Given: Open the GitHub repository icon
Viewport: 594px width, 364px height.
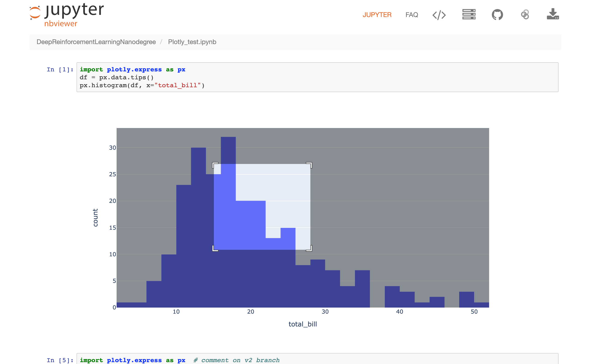Looking at the screenshot, I should point(497,15).
